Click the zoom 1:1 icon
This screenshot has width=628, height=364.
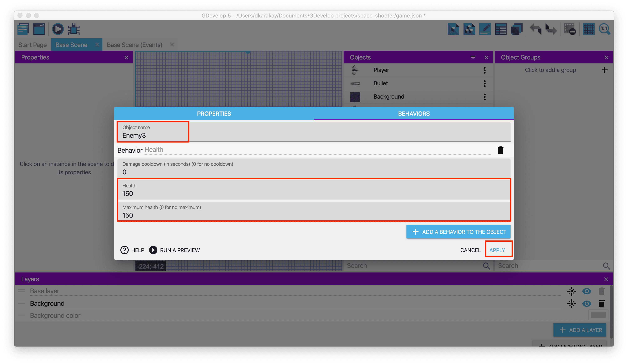tap(604, 29)
